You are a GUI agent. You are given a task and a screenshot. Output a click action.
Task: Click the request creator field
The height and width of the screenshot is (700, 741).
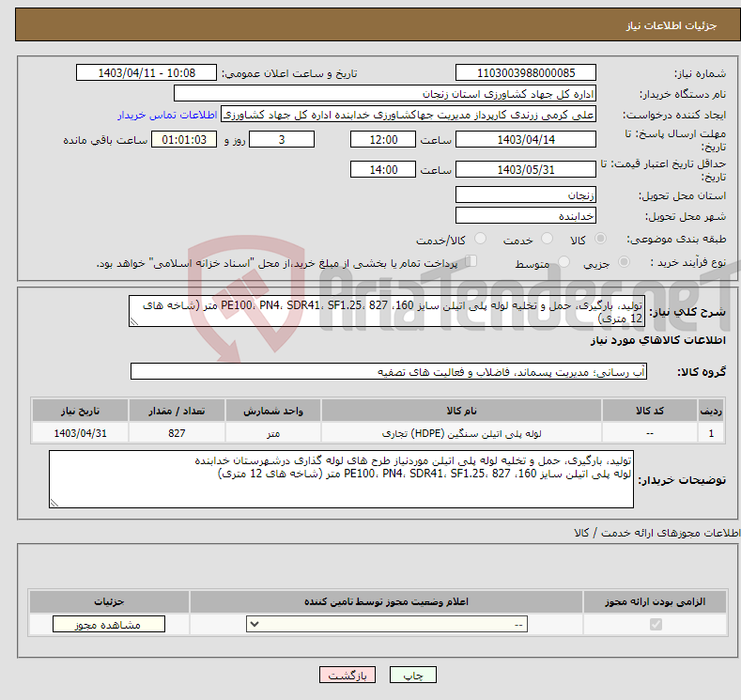[x=409, y=115]
